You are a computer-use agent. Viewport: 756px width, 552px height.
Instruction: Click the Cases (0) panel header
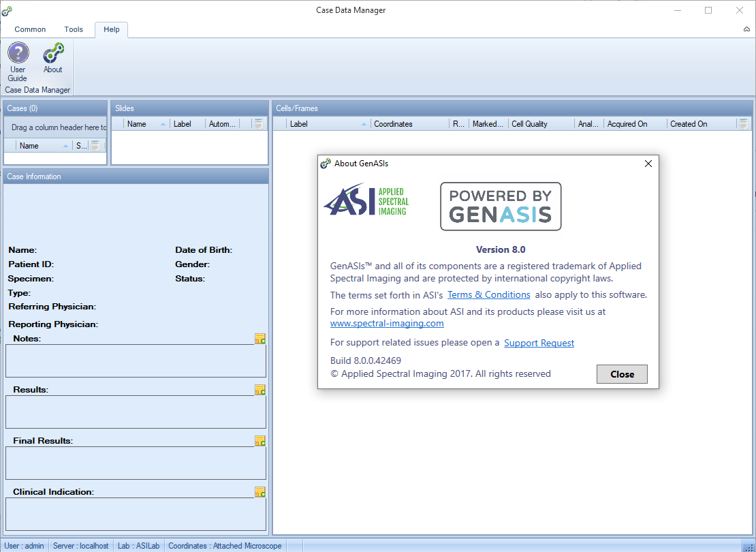(x=55, y=108)
